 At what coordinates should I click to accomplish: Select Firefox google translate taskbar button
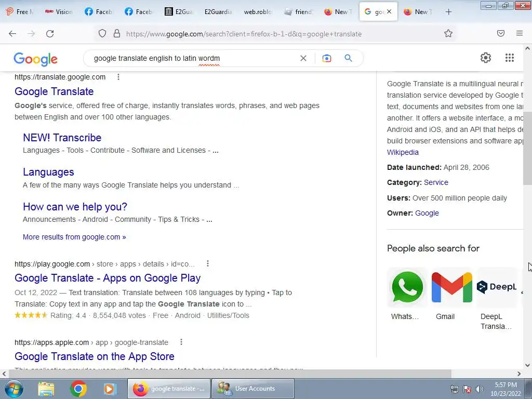169,389
